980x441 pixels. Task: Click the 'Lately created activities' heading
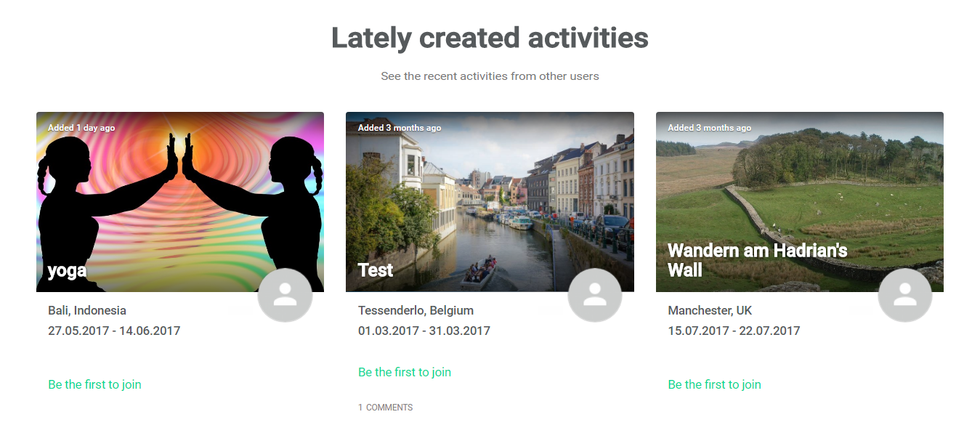coord(490,38)
